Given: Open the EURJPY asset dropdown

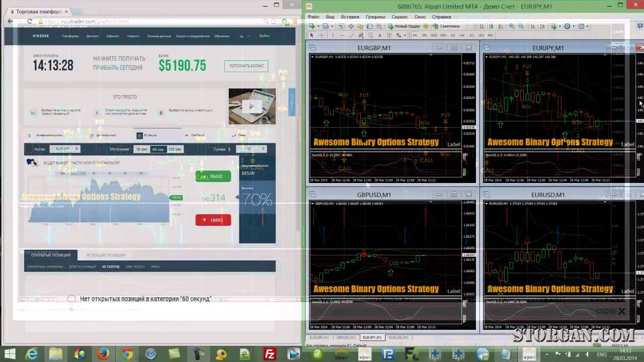Looking at the screenshot, I should coord(65,149).
